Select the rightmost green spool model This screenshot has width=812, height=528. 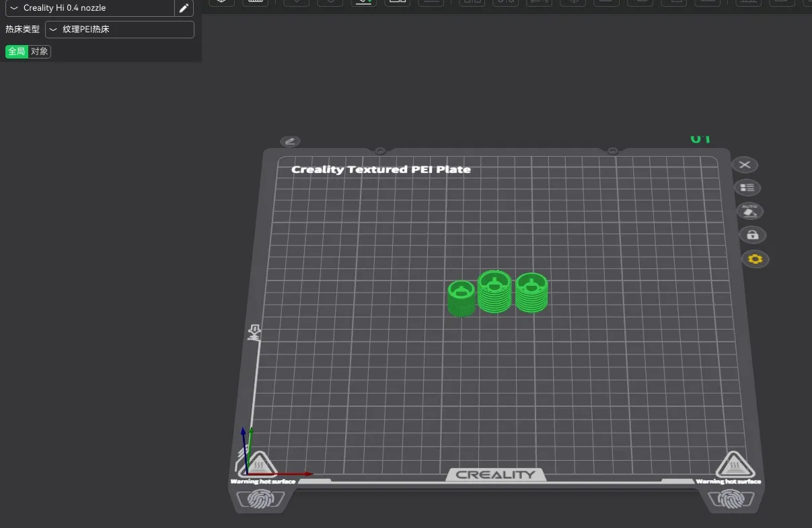point(531,292)
